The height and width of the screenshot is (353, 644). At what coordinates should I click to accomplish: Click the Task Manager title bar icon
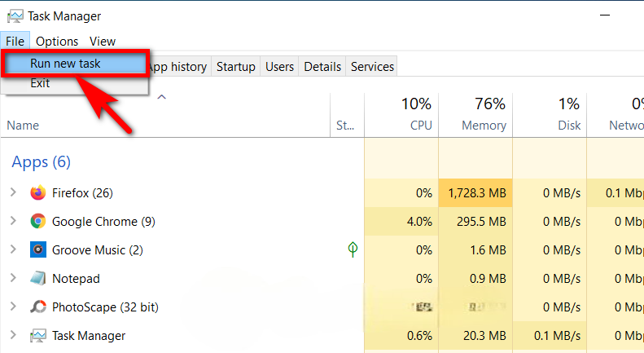point(15,15)
